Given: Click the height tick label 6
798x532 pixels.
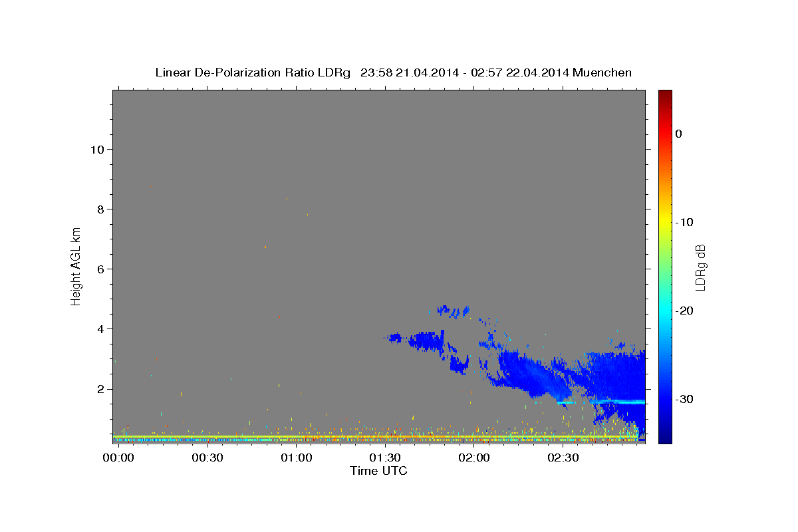Looking at the screenshot, I should click(x=100, y=269).
